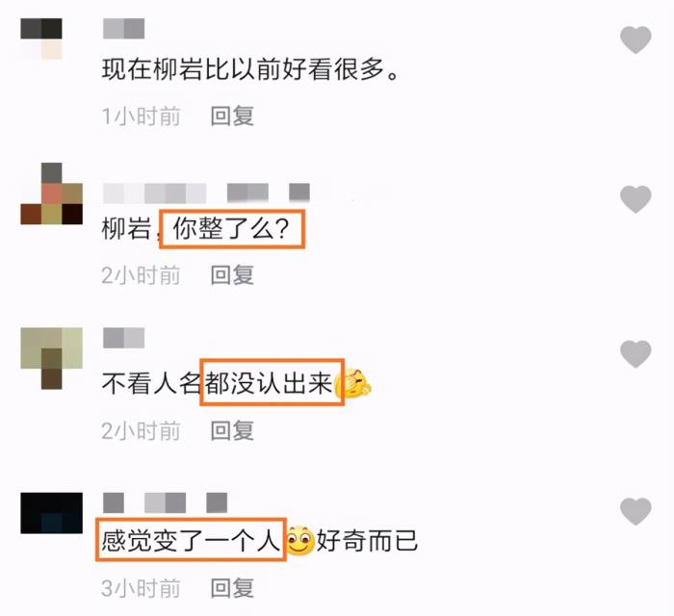674x616 pixels.
Task: Tap the heart beside 感觉变了一个人 comment
Action: click(x=635, y=511)
